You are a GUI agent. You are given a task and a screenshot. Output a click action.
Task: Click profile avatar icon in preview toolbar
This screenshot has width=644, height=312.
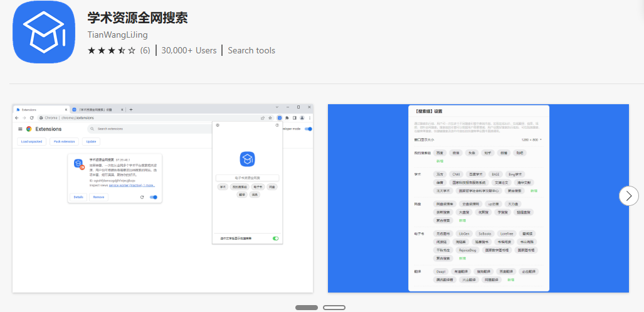point(302,117)
